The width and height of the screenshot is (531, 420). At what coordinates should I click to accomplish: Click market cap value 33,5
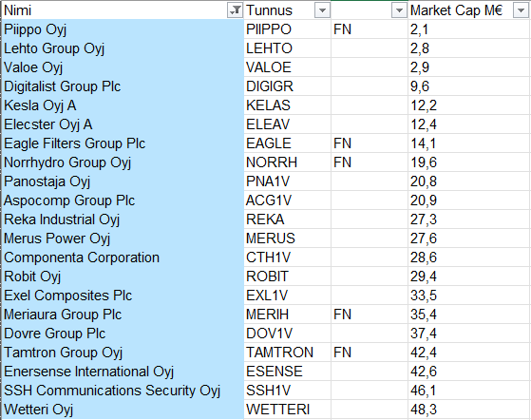coord(469,296)
